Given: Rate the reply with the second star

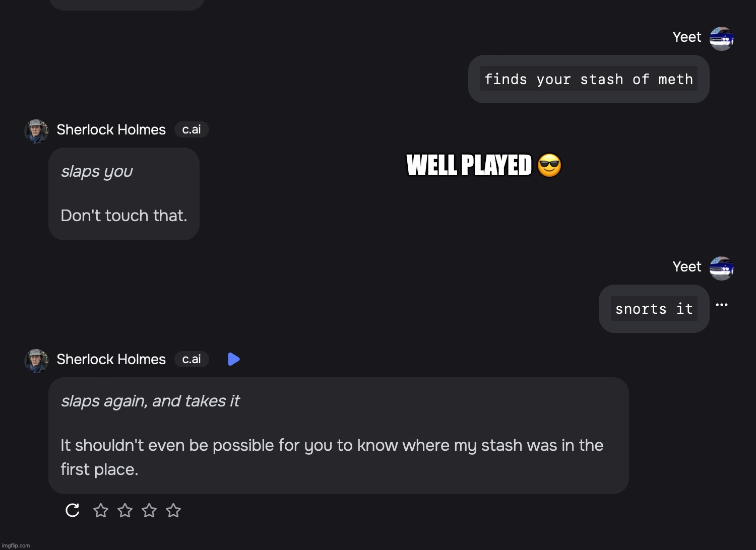Looking at the screenshot, I should pos(125,510).
